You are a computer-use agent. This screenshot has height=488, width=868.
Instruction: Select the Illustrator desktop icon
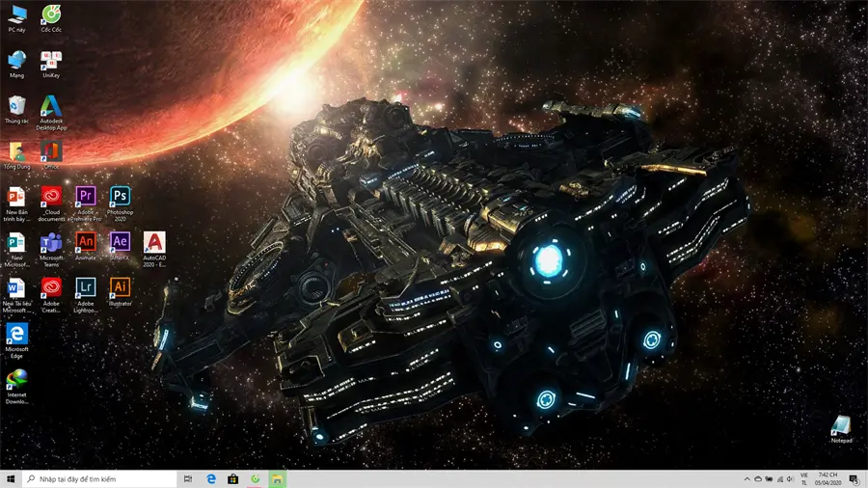click(x=120, y=291)
